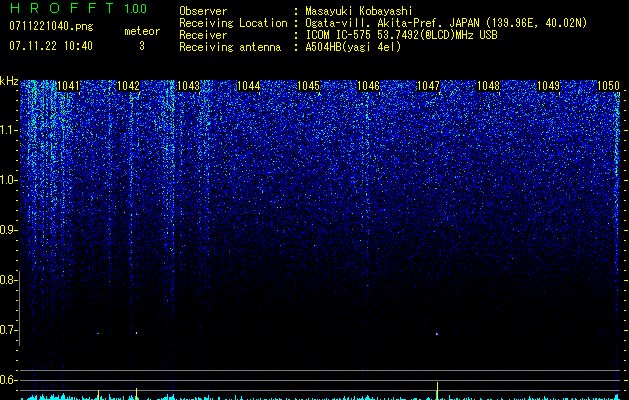
Task: Click the 0.8 kHz frequency label
Action: coord(8,280)
